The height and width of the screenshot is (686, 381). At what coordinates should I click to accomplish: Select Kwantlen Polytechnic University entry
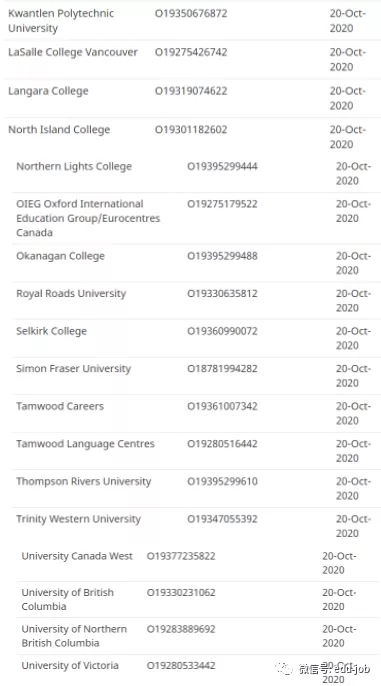61,21
